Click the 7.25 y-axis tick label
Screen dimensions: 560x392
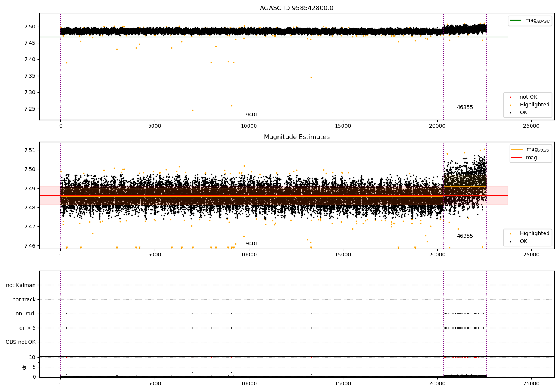click(30, 109)
